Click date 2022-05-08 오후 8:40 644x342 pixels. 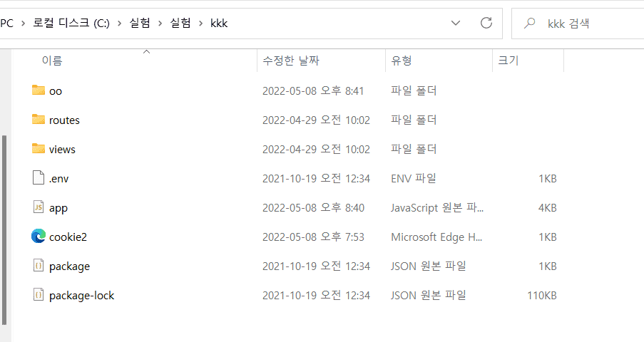tap(313, 208)
